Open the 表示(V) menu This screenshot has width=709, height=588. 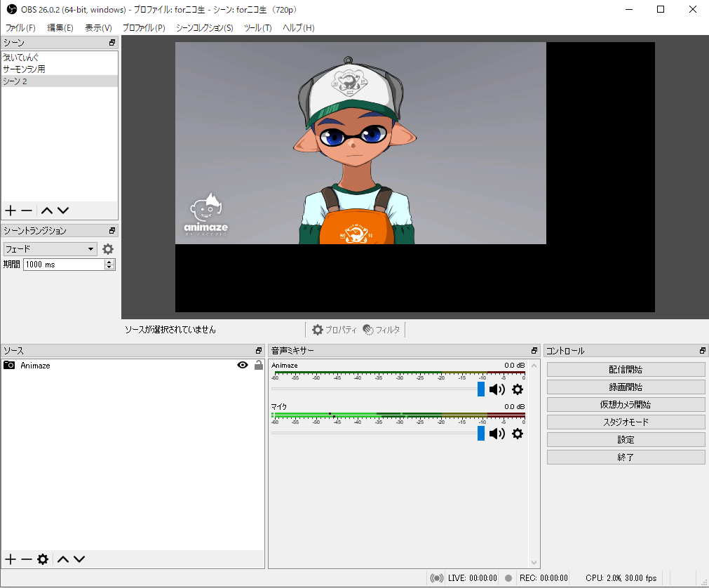click(98, 27)
